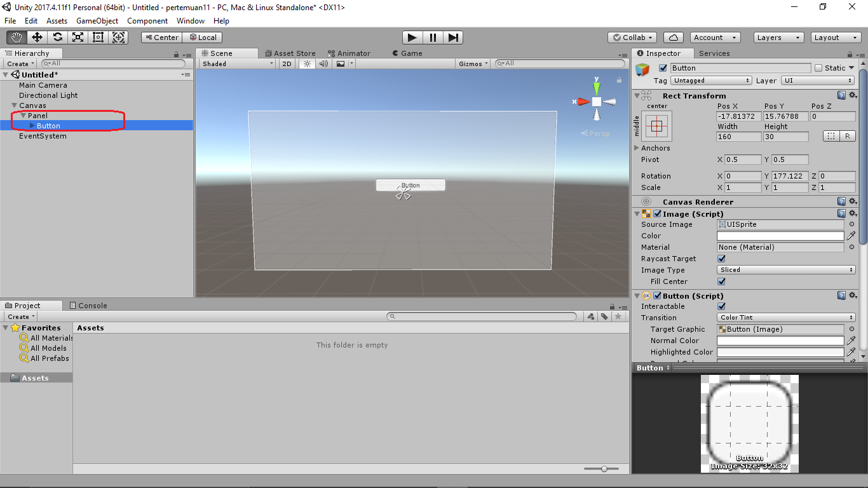Click the scene gizmo lock icon
868x488 pixels.
click(x=619, y=80)
